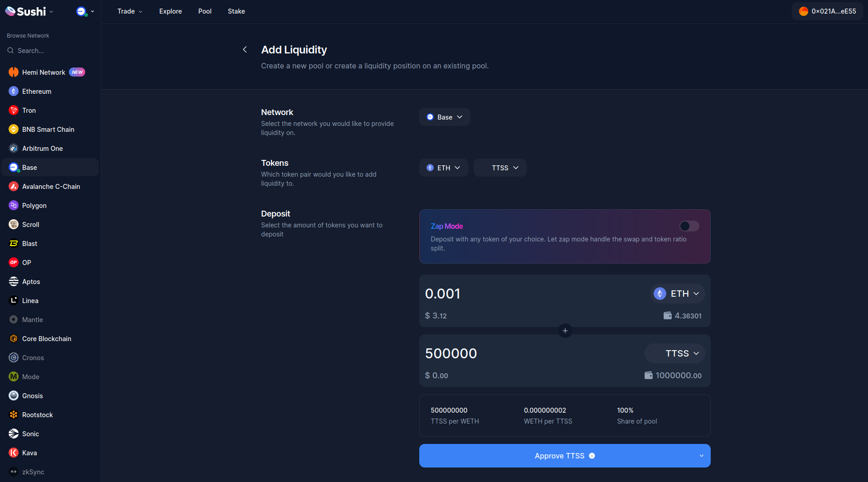This screenshot has height=482, width=868.
Task: Select the Ethereum network icon
Action: [14, 91]
